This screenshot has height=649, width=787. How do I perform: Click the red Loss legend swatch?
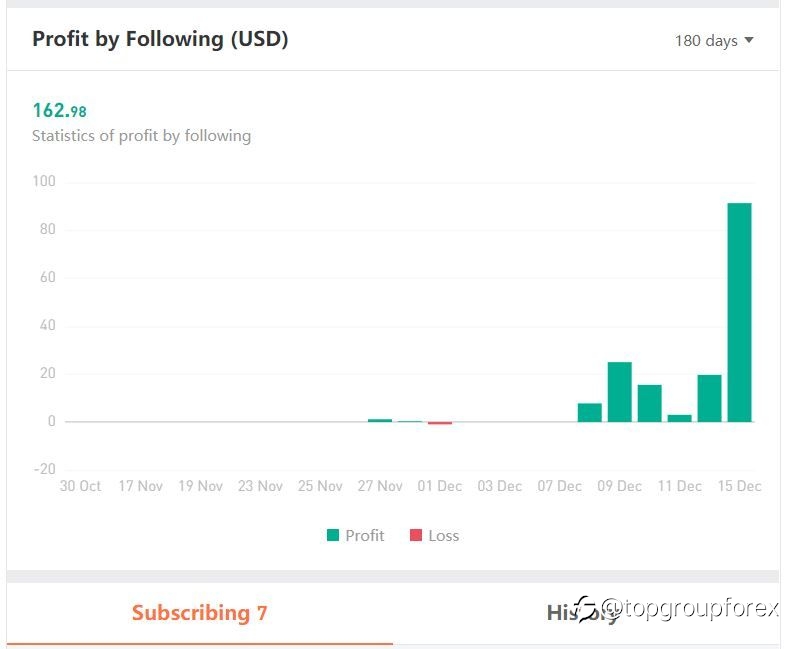416,536
